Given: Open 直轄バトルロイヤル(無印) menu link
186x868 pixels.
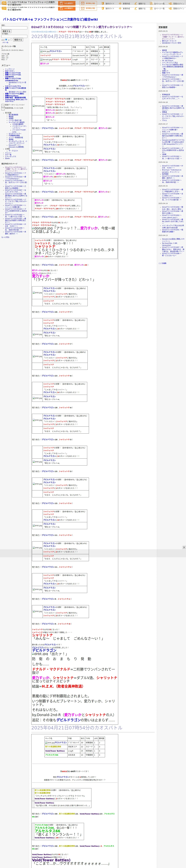Looking at the screenshot, I should coord(14,94).
